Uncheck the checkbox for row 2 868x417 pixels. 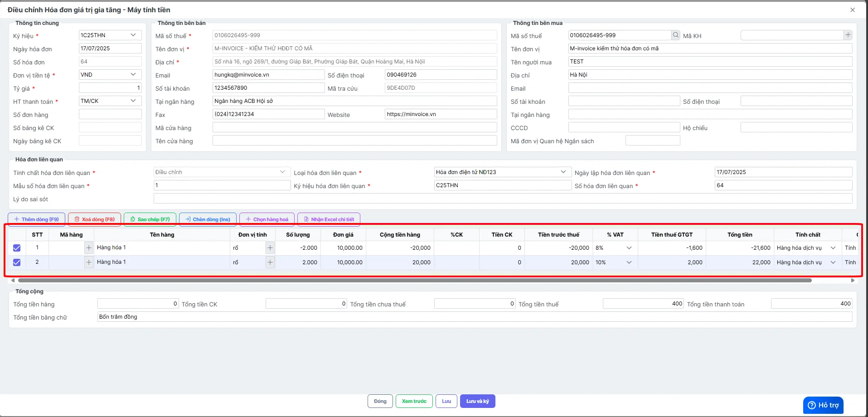pos(17,262)
